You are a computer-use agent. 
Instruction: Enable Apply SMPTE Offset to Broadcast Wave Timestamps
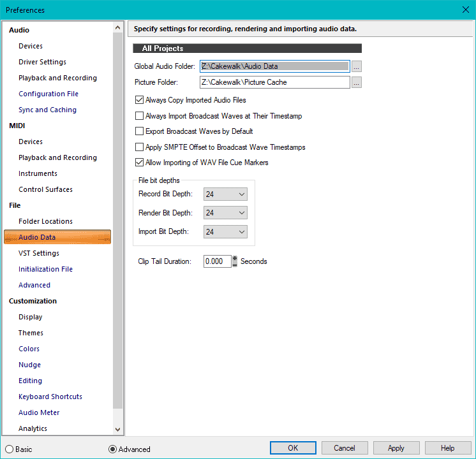pyautogui.click(x=140, y=147)
